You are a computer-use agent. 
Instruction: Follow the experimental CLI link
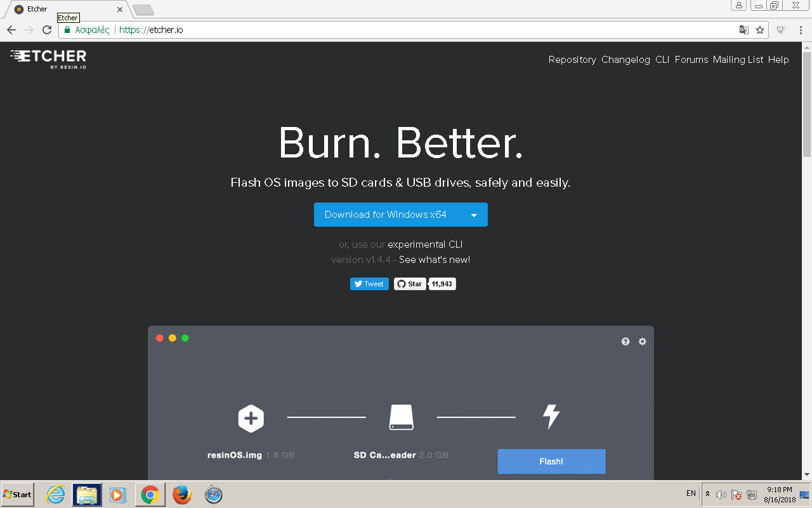click(425, 244)
